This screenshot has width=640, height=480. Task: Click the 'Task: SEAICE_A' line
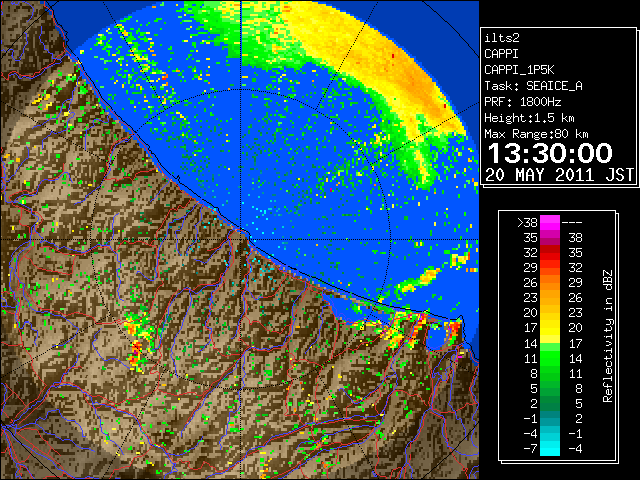pyautogui.click(x=533, y=86)
